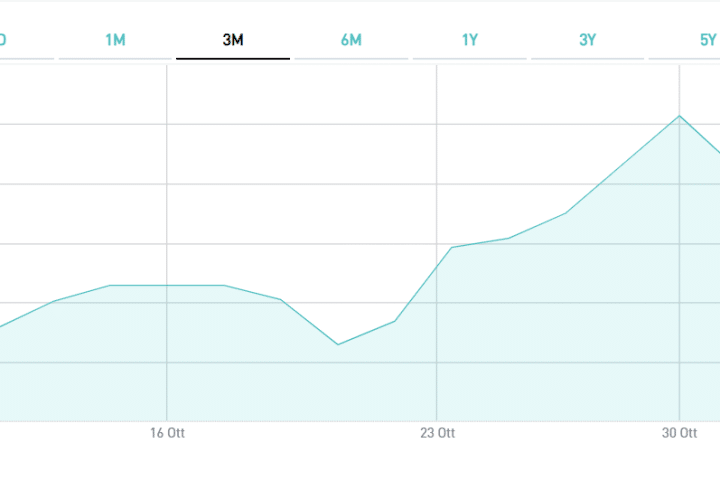Click where the line crosses 23 Ott gridline
720x480 pixels.
[437, 267]
